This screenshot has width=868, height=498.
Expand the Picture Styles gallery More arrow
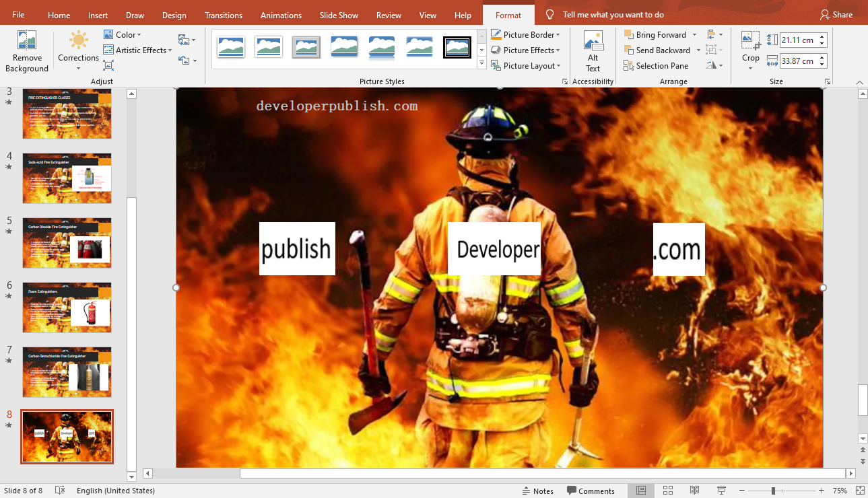point(481,63)
